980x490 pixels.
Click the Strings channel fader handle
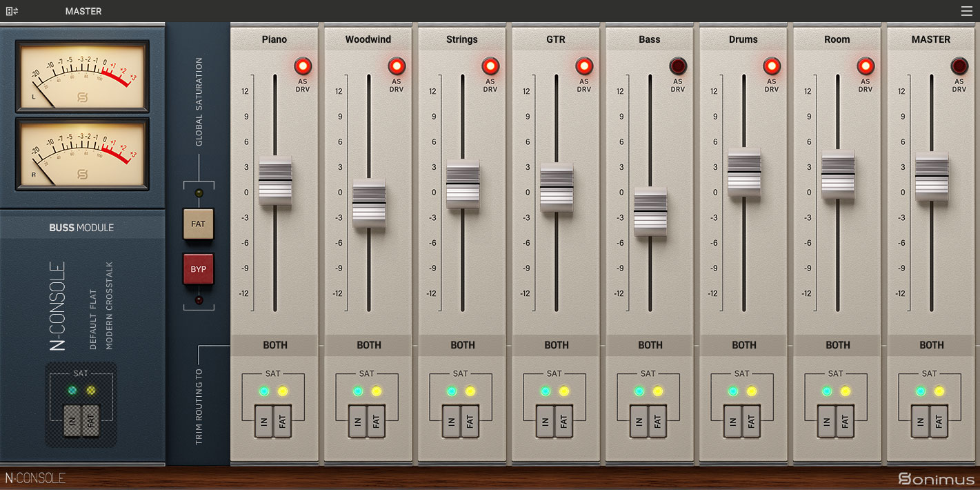pyautogui.click(x=463, y=184)
